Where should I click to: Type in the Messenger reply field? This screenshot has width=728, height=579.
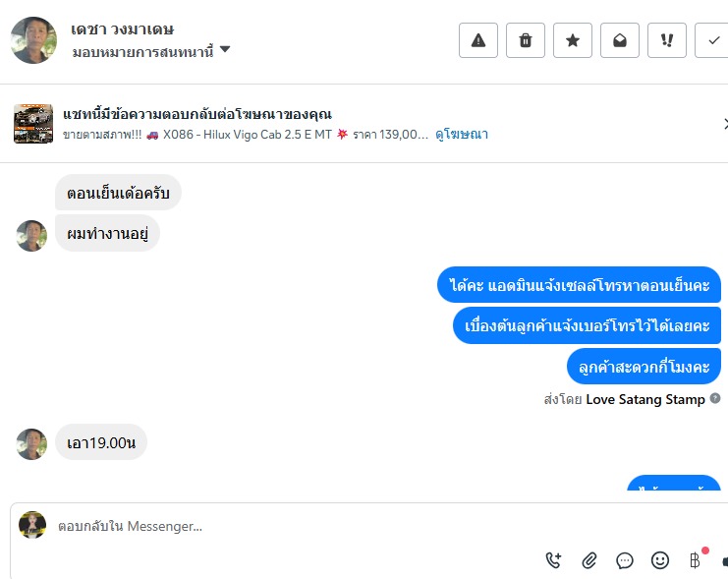coord(295,526)
